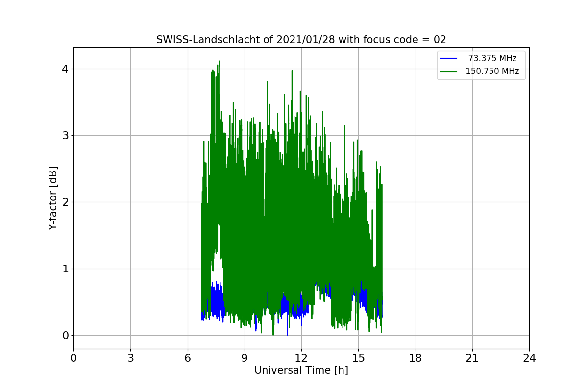Select the 150.750 MHz legend label
This screenshot has width=588, height=392.
tap(492, 71)
